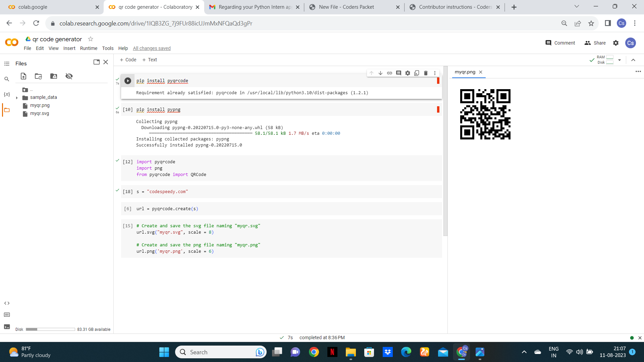Add comment to selected cell
The width and height of the screenshot is (644, 362).
coord(398,73)
